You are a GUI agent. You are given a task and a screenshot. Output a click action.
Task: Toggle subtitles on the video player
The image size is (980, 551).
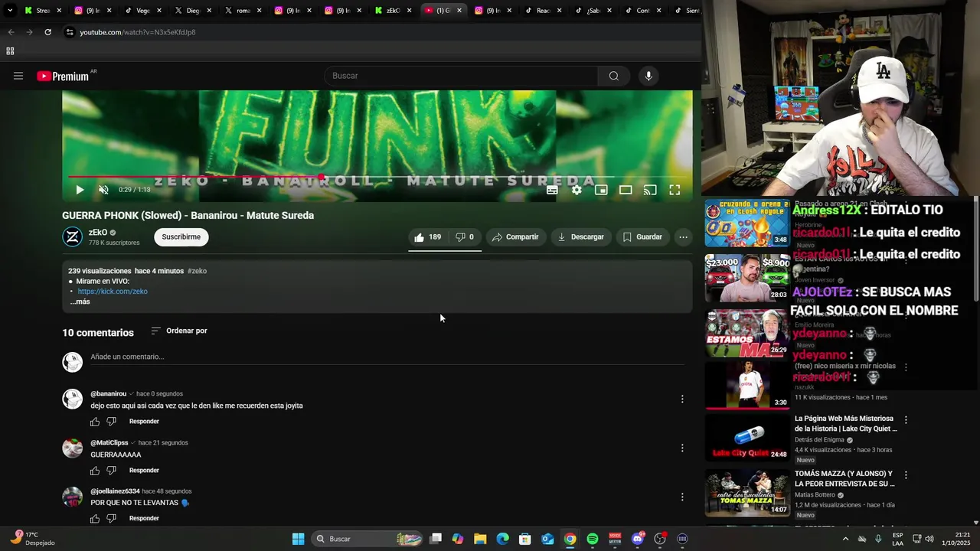click(552, 190)
